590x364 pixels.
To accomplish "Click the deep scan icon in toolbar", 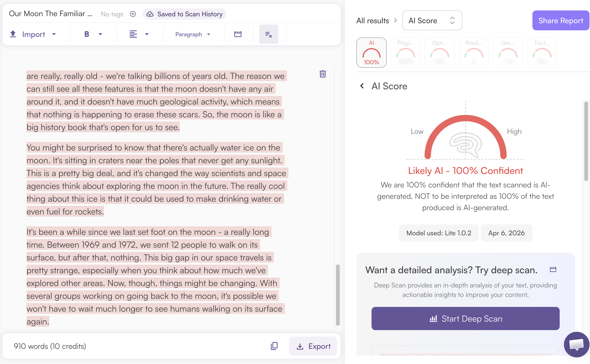I will tap(238, 34).
